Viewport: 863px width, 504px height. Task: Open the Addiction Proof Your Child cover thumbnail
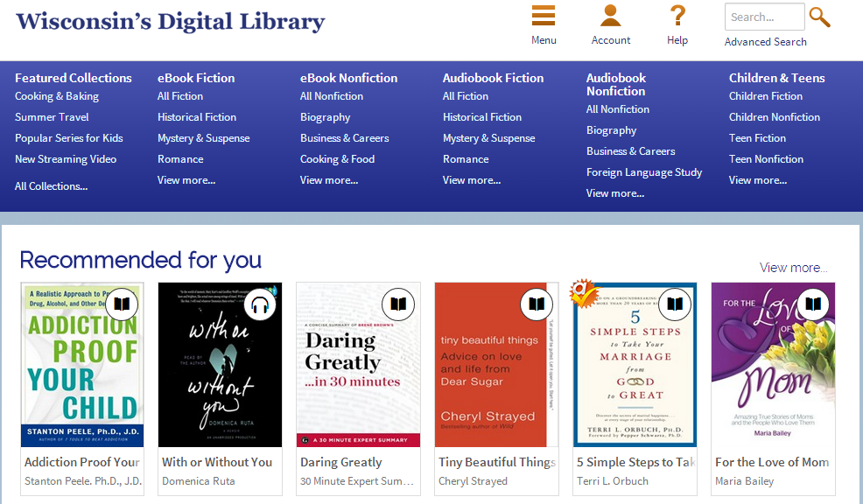pyautogui.click(x=82, y=365)
